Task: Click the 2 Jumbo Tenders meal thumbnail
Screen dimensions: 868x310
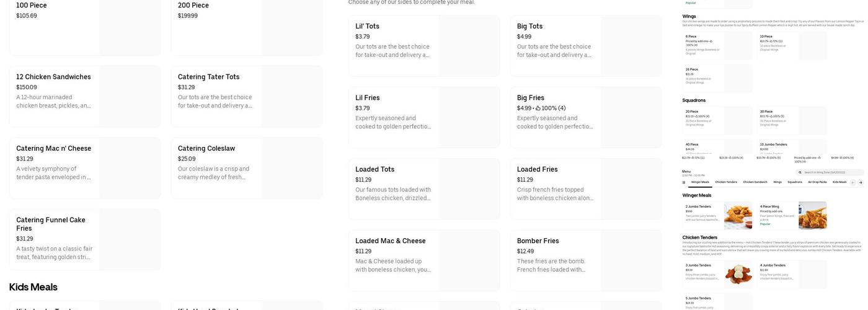Action: (x=738, y=215)
